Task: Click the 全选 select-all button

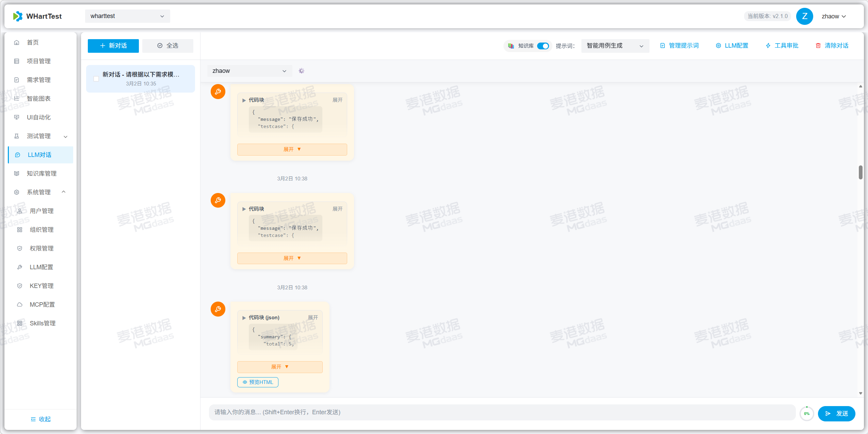Action: pos(168,46)
